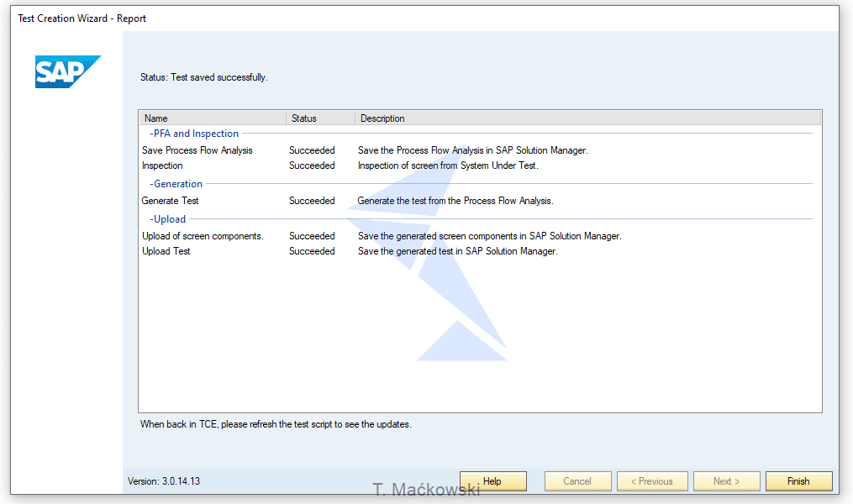Collapse the Generation group header

point(176,184)
